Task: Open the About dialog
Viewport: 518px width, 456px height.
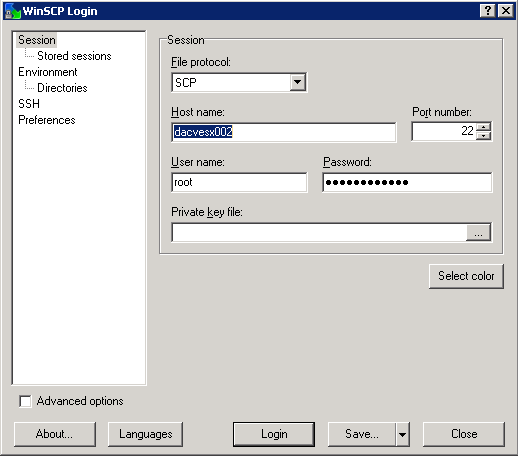Action: pos(55,434)
